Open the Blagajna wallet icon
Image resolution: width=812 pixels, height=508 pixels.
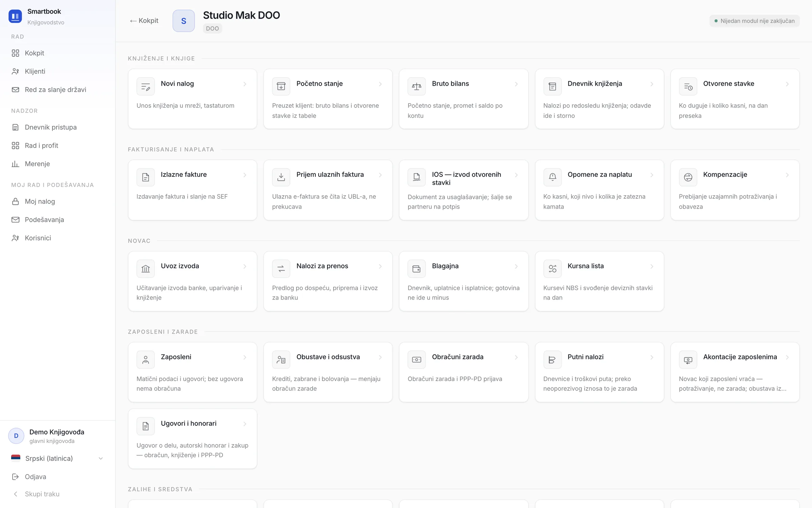(x=416, y=269)
